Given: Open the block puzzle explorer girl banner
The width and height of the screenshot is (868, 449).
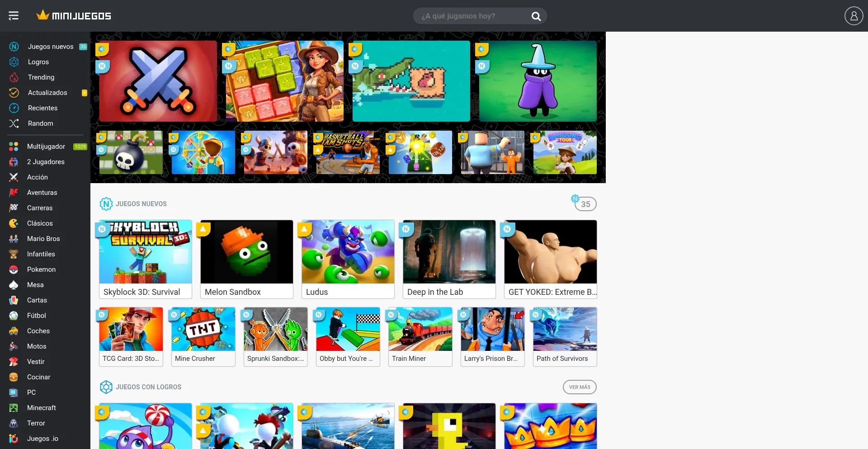Looking at the screenshot, I should (285, 81).
